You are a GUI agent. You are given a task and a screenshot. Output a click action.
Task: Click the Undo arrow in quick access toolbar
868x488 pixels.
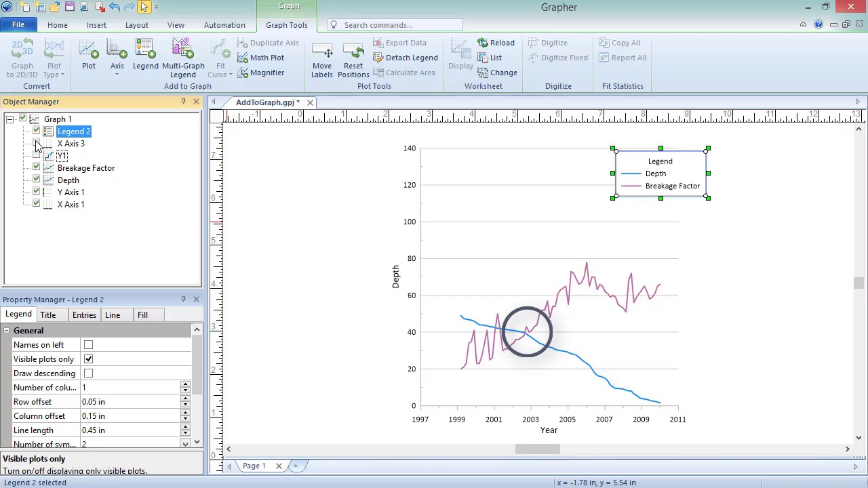[115, 7]
